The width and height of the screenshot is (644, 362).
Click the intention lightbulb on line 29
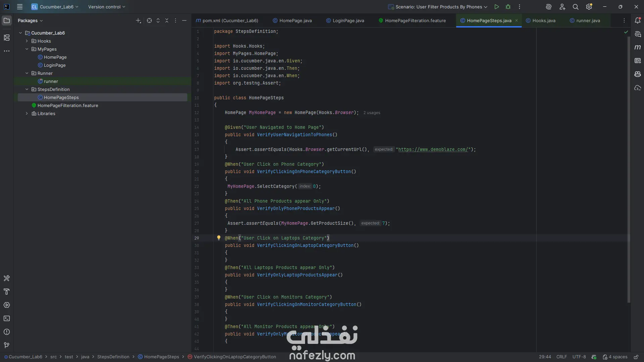click(219, 238)
